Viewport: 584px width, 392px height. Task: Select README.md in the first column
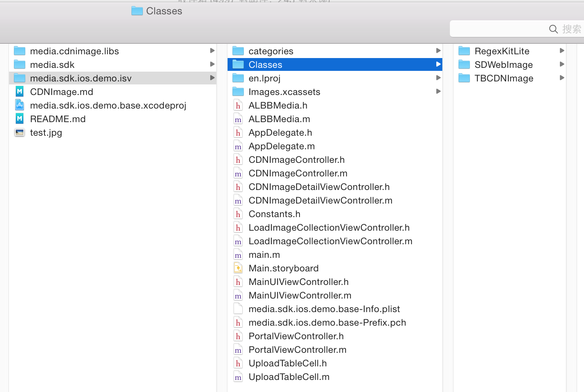coord(58,119)
